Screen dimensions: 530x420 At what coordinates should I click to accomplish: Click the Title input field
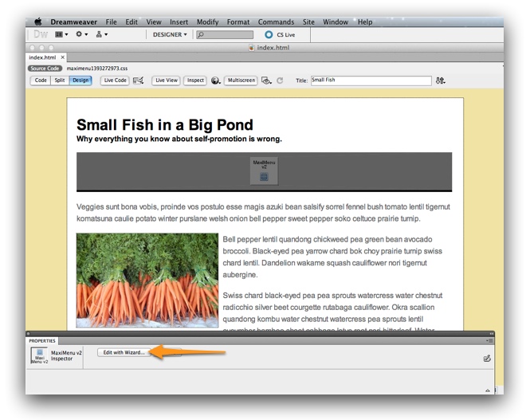click(370, 80)
